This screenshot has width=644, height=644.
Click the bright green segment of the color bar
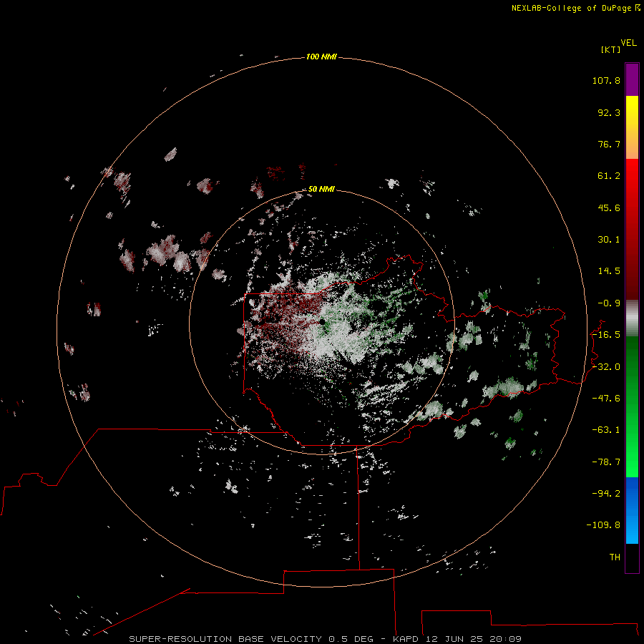632,406
